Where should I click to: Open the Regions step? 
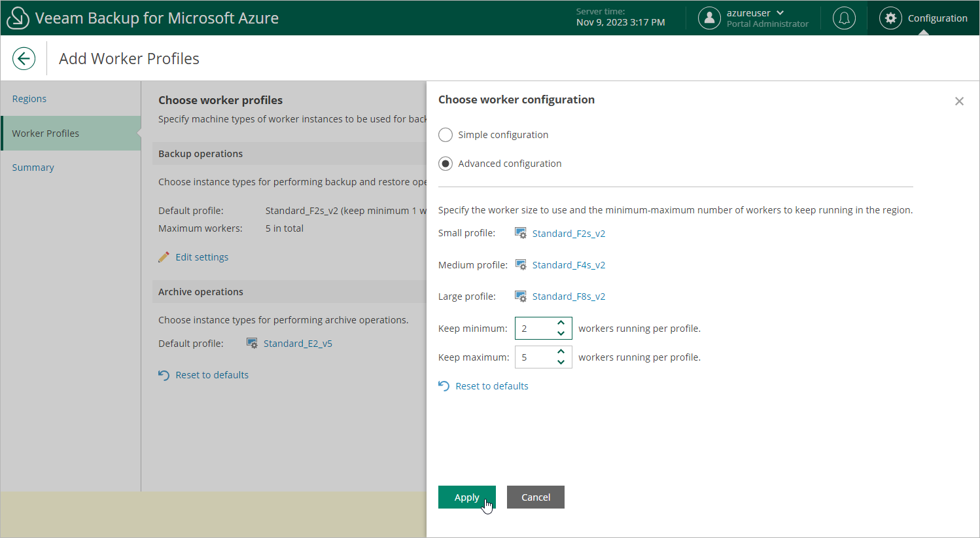[29, 99]
